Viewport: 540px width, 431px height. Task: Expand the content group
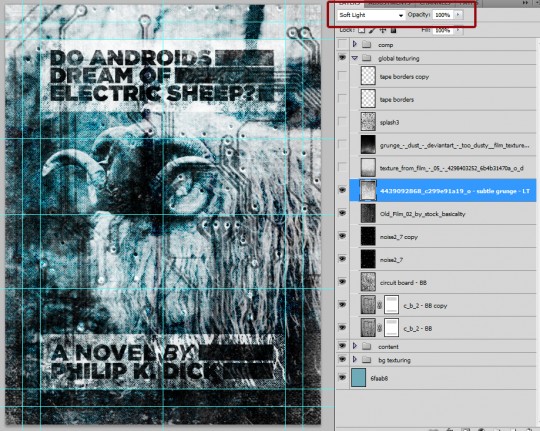pyautogui.click(x=355, y=346)
